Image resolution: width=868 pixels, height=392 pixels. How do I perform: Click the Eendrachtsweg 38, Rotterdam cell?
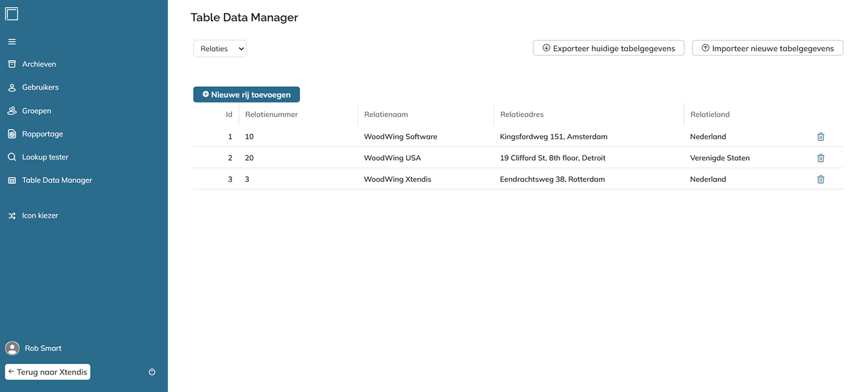tap(552, 179)
